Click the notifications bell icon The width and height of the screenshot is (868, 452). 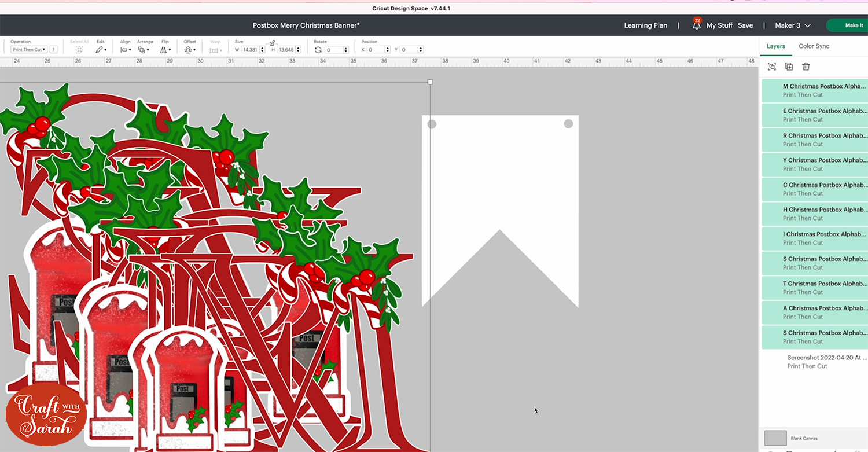coord(697,25)
